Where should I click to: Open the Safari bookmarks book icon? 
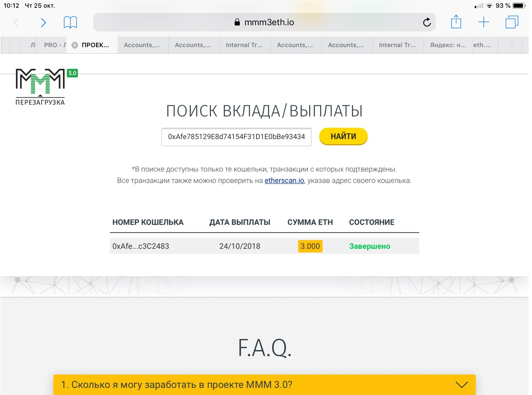(x=70, y=22)
